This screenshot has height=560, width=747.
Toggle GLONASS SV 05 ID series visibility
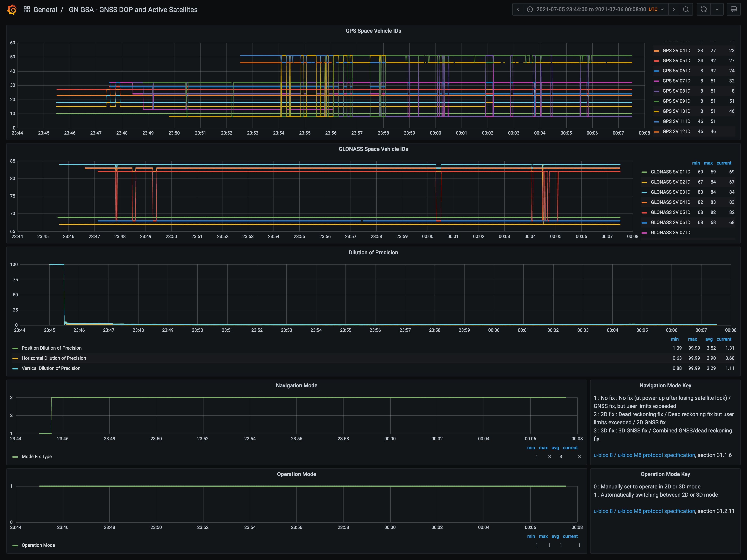670,212
